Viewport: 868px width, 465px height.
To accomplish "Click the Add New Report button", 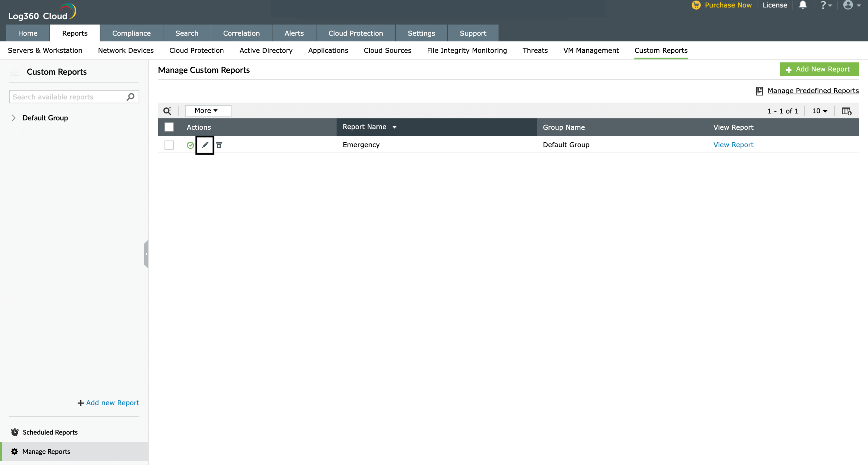I will [819, 69].
